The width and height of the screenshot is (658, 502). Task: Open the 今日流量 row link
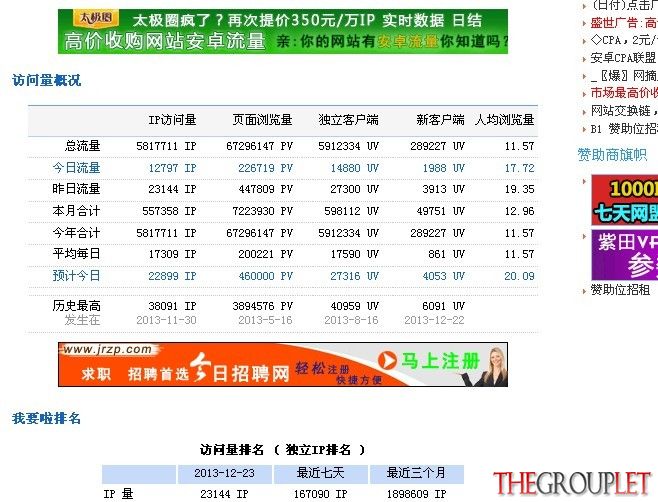coord(76,167)
